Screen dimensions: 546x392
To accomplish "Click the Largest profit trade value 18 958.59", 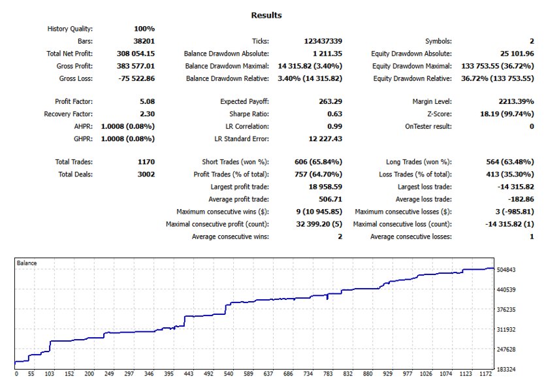I will point(325,187).
